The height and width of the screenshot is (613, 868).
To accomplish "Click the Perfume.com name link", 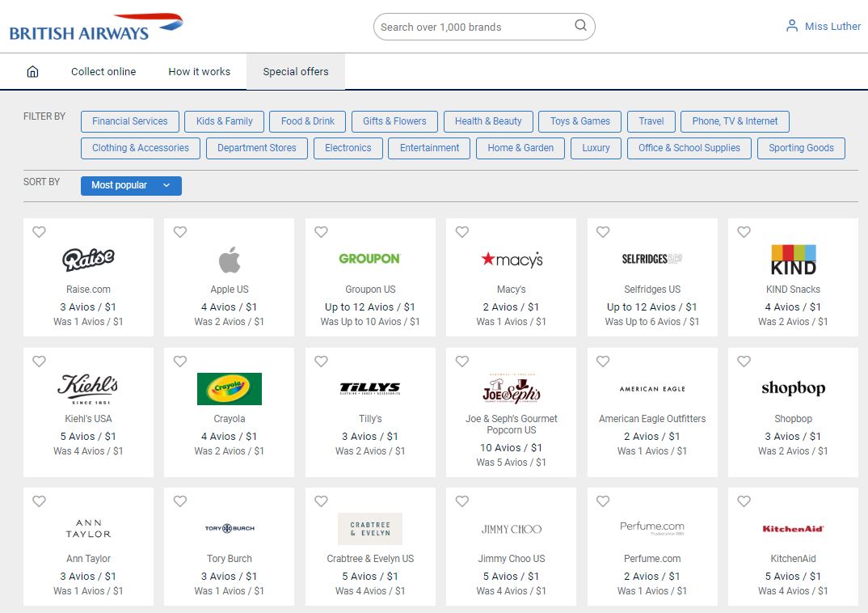I will point(652,559).
